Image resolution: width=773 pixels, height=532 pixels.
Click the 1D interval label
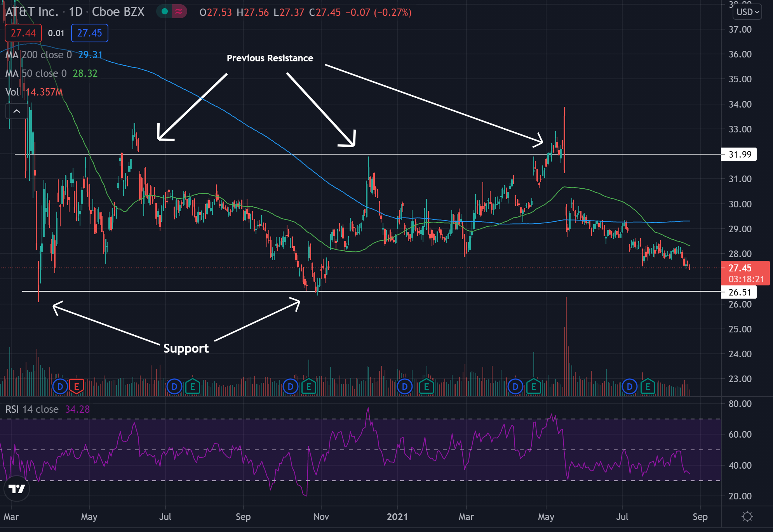pos(76,12)
